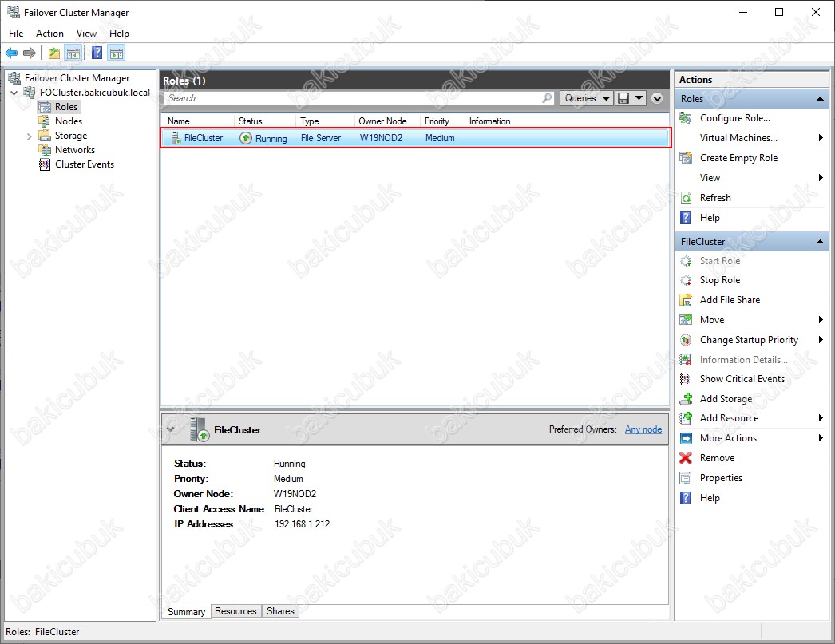This screenshot has width=835, height=644.
Task: Click the 192.168.1.212 IP address value
Action: pos(302,524)
